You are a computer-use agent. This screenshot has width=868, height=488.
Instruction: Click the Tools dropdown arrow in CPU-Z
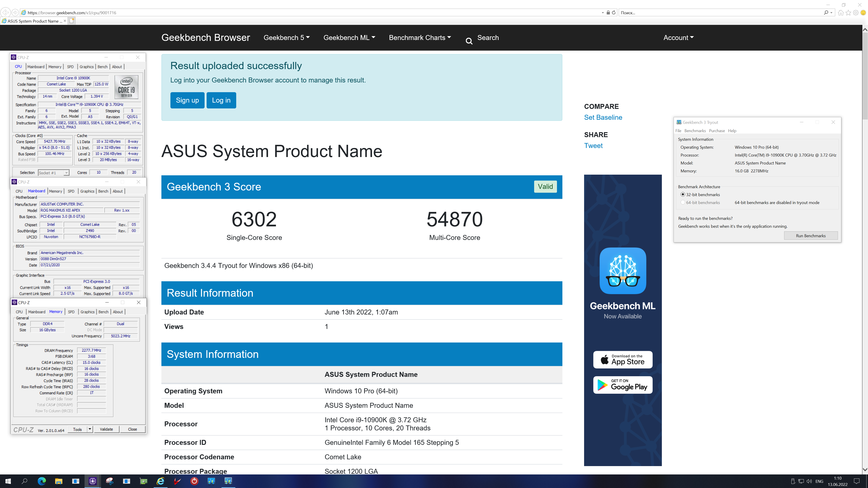pyautogui.click(x=90, y=429)
